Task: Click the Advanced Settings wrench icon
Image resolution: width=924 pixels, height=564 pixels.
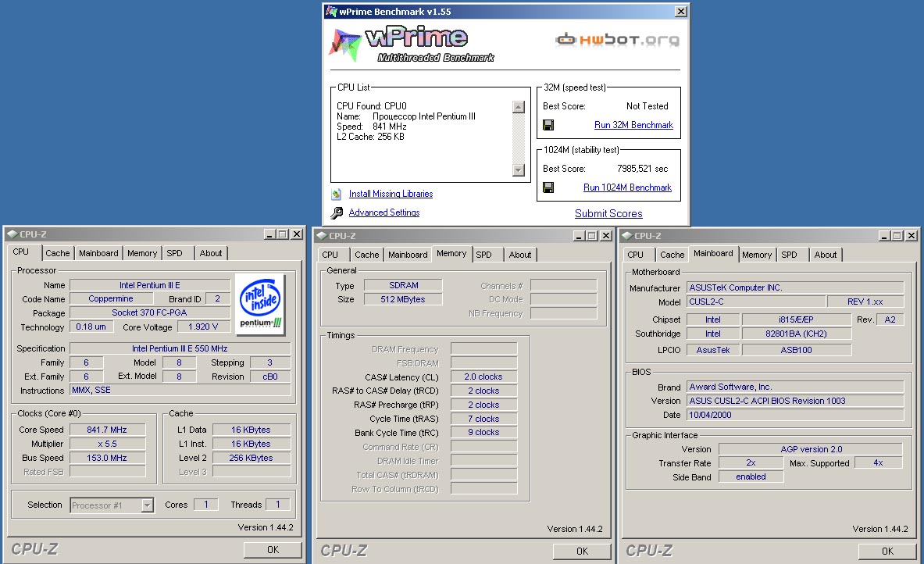Action: (337, 212)
